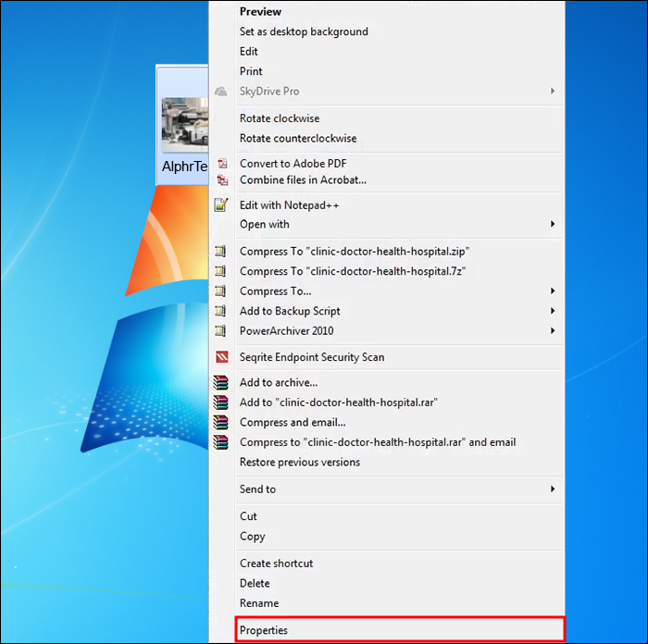Click the Adobe PDF icon beside Convert to Adobe PDF
The height and width of the screenshot is (644, 648).
click(222, 164)
